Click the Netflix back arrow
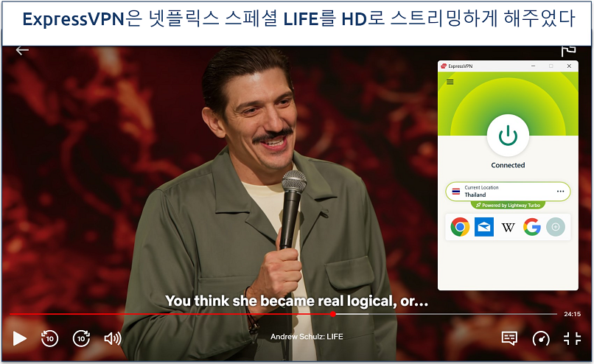This screenshot has height=364, width=594. (x=22, y=50)
